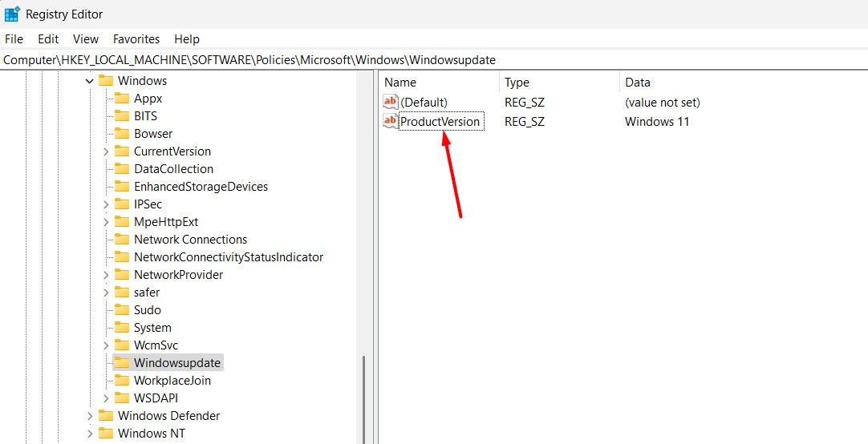Click the REG_SZ type of ProductVersion
The height and width of the screenshot is (444, 868).
[x=524, y=122]
